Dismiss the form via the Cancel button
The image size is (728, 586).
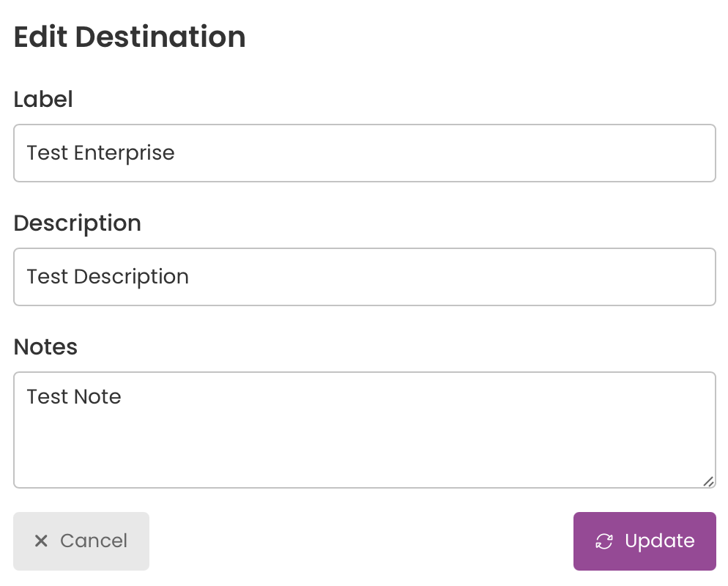click(81, 541)
